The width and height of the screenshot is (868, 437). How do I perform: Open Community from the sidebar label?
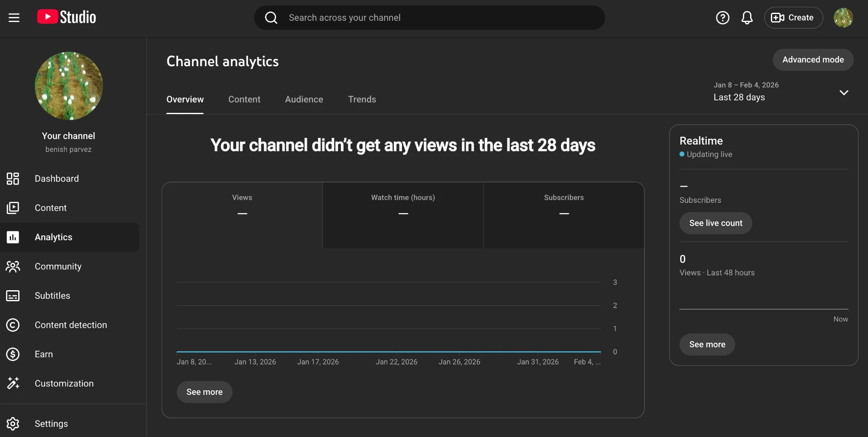pos(58,266)
